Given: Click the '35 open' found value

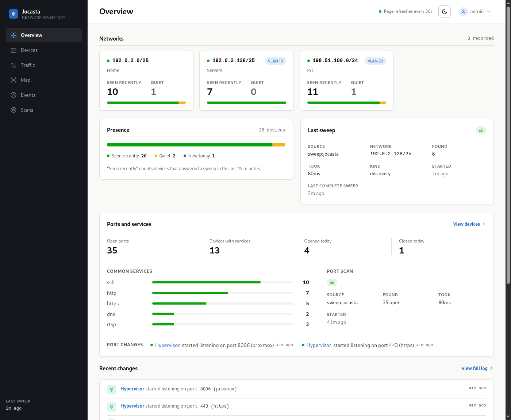Looking at the screenshot, I should click(391, 303).
